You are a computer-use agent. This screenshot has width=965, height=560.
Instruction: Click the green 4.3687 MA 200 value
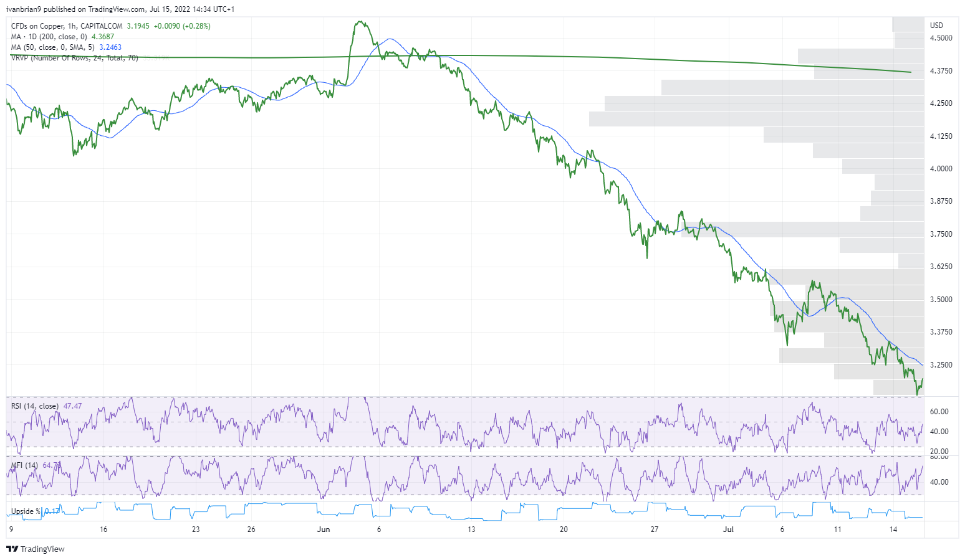click(103, 37)
